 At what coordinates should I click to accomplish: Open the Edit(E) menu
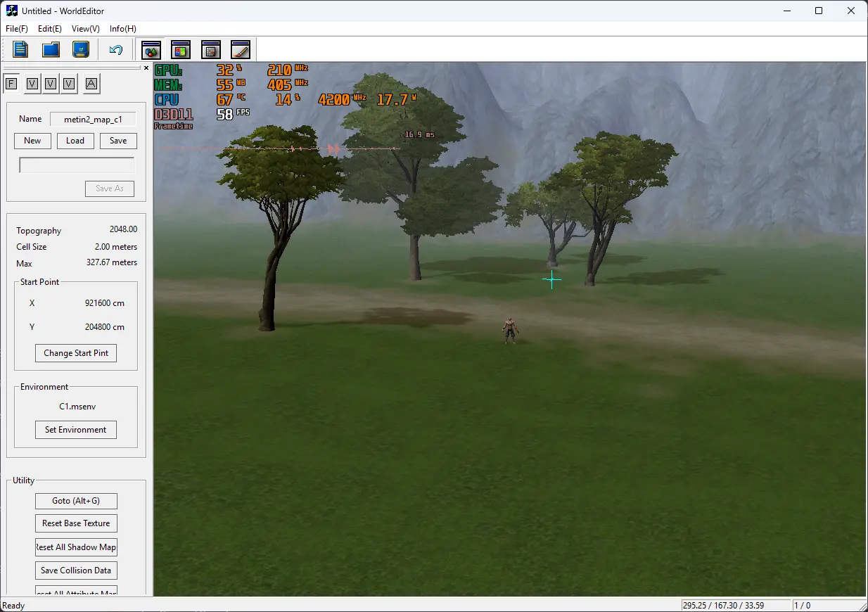pyautogui.click(x=50, y=29)
